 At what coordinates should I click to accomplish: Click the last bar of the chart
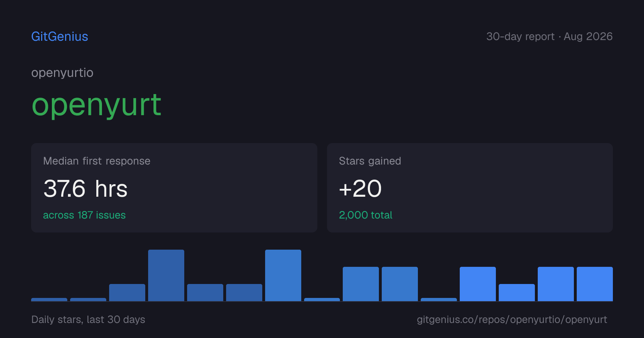tap(595, 284)
